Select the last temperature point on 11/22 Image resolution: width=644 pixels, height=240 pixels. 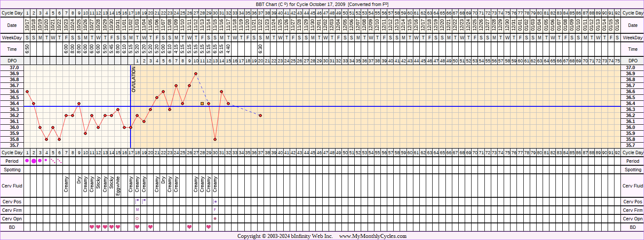pos(260,115)
